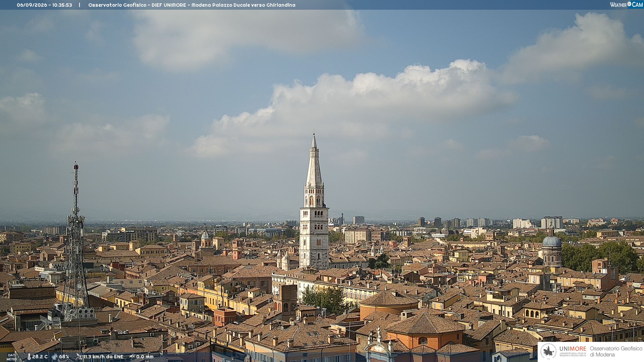This screenshot has height=362, width=644.
Task: Click the thermometer temperature icon
Action: [29, 357]
